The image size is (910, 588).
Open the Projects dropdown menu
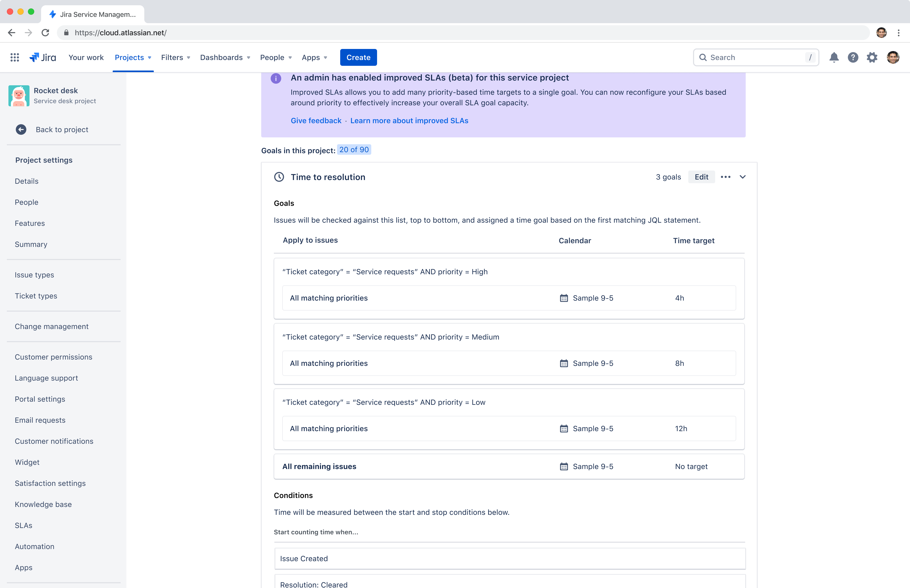(133, 57)
